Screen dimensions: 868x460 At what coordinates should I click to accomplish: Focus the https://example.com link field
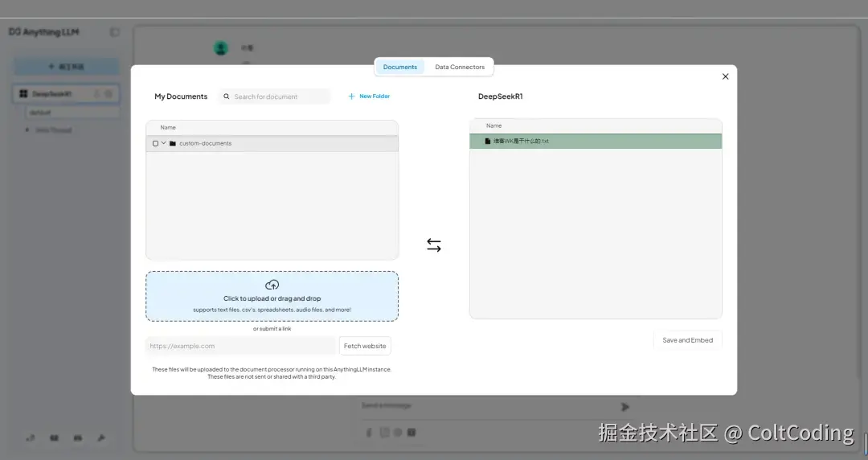[x=240, y=346]
